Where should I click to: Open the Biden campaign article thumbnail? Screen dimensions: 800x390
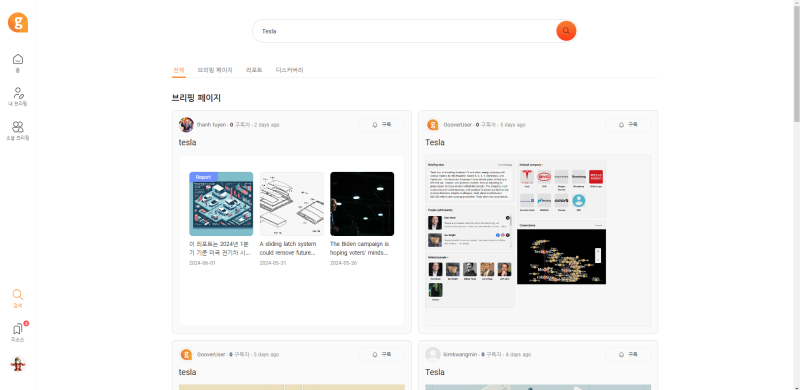pos(362,204)
